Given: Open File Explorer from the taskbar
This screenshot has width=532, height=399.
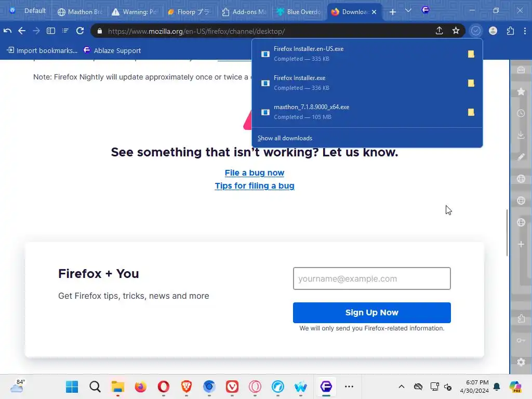Looking at the screenshot, I should pos(118,387).
